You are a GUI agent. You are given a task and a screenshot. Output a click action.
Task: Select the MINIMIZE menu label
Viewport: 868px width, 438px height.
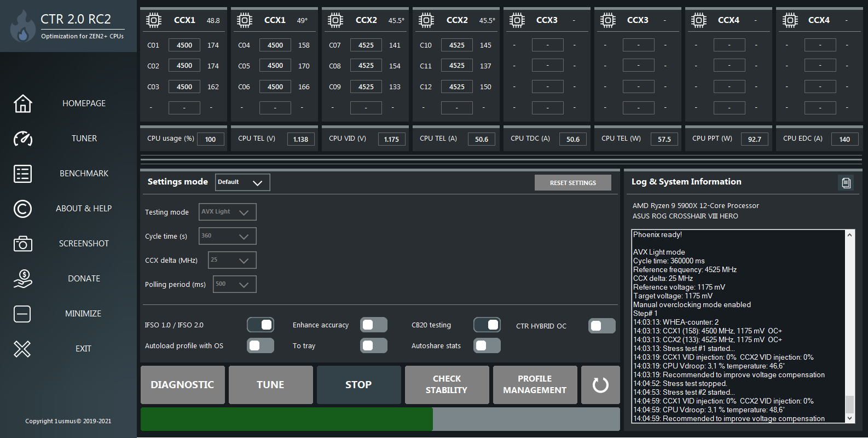[83, 314]
